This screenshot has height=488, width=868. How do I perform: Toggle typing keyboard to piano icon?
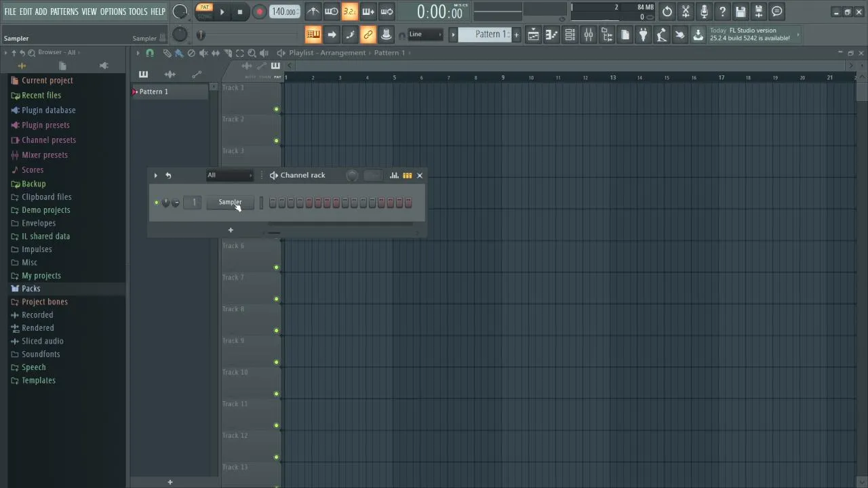pyautogui.click(x=313, y=35)
